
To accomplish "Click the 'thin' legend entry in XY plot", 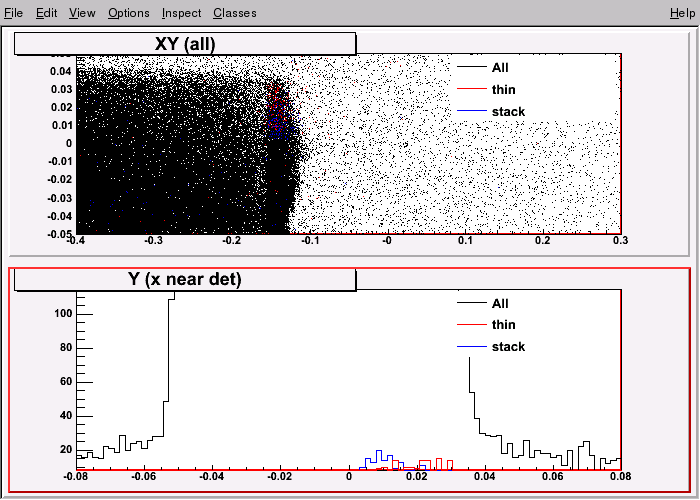I will tap(504, 90).
